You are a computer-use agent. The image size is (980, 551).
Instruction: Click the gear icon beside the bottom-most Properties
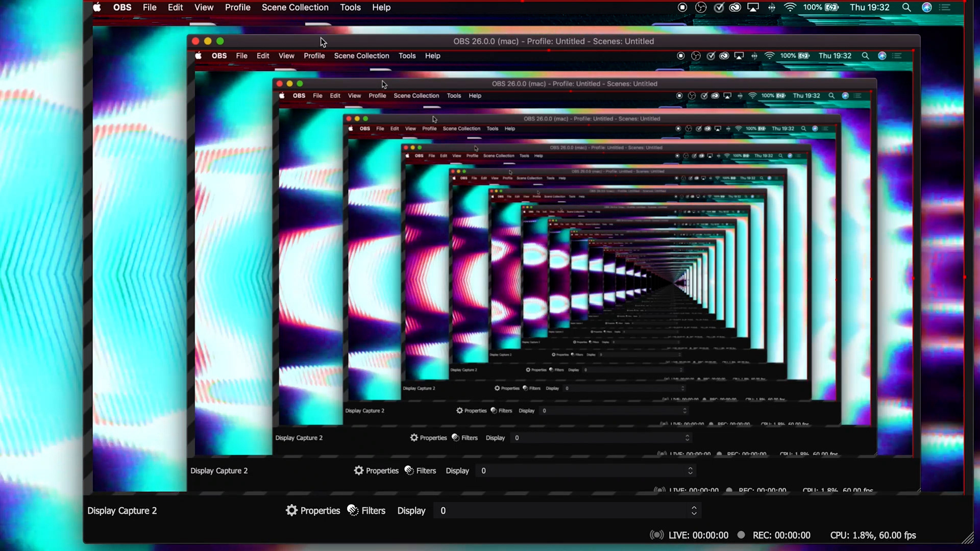[x=291, y=511]
